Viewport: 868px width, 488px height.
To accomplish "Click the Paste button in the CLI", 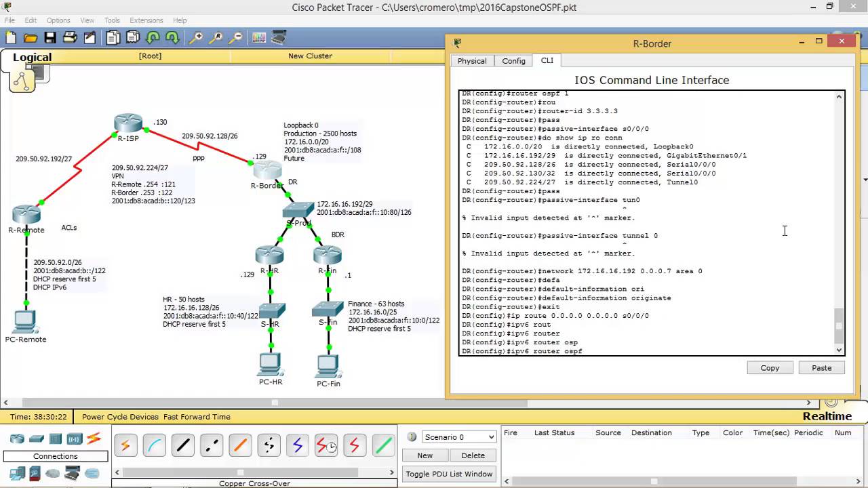I will coord(822,367).
